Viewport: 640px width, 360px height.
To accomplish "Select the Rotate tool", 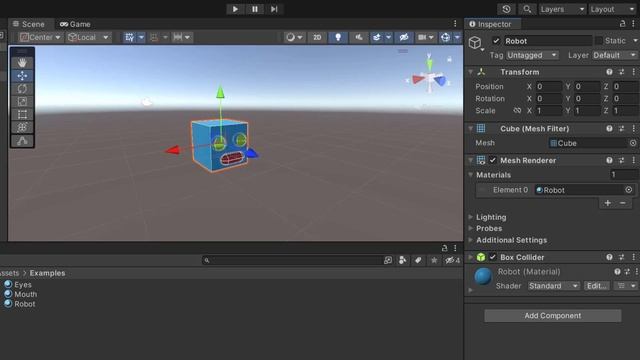I will 22,89.
